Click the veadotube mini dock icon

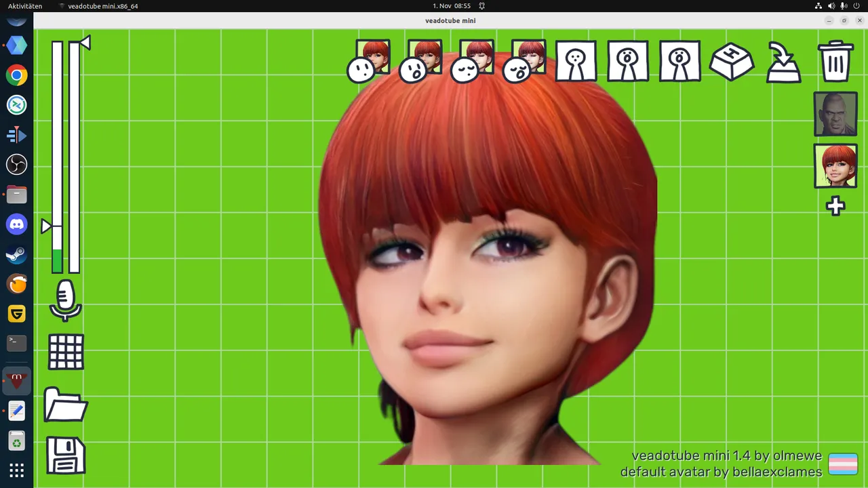pyautogui.click(x=17, y=381)
